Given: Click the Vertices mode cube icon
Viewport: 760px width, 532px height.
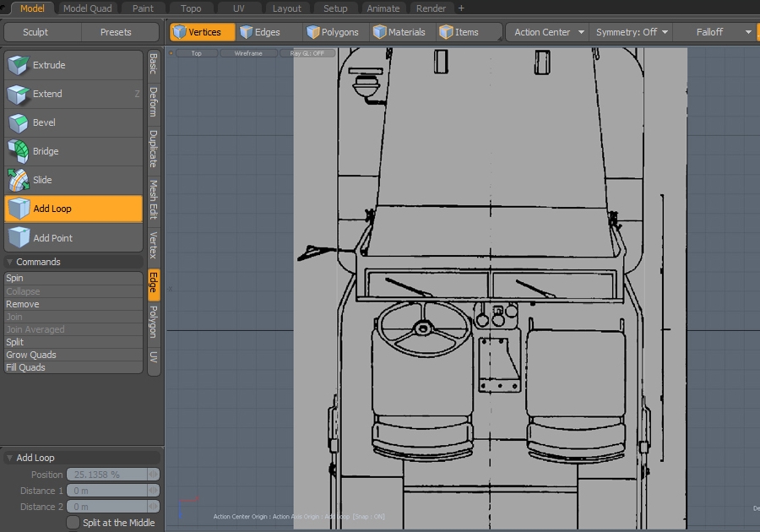Looking at the screenshot, I should 179,32.
